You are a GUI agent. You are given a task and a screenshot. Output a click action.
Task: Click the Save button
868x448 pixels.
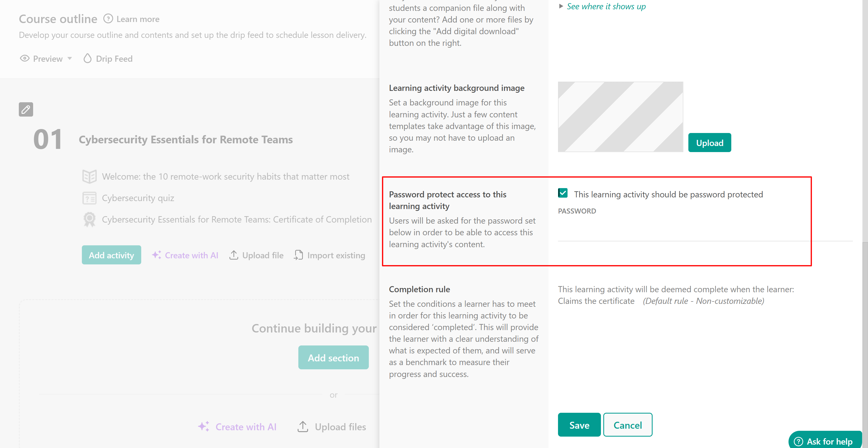579,425
